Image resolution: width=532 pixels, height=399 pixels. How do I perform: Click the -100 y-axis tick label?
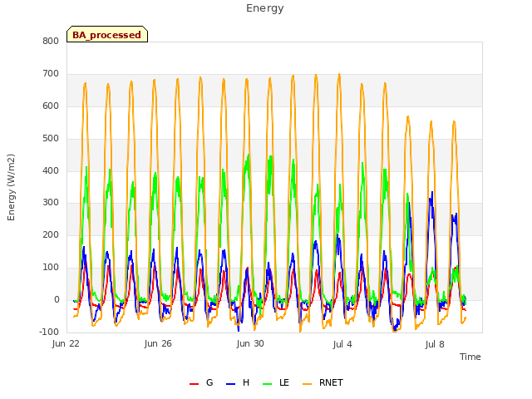49,332
